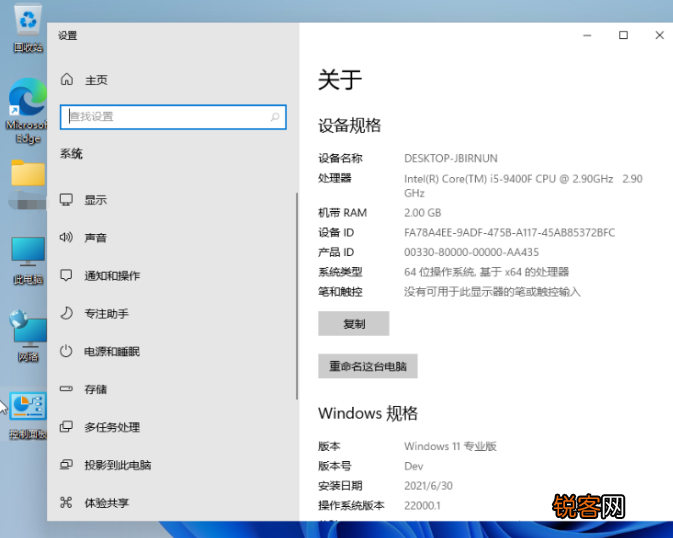Image resolution: width=673 pixels, height=538 pixels.
Task: Select the Microsoft Edge desktop shortcut
Action: pos(27,111)
